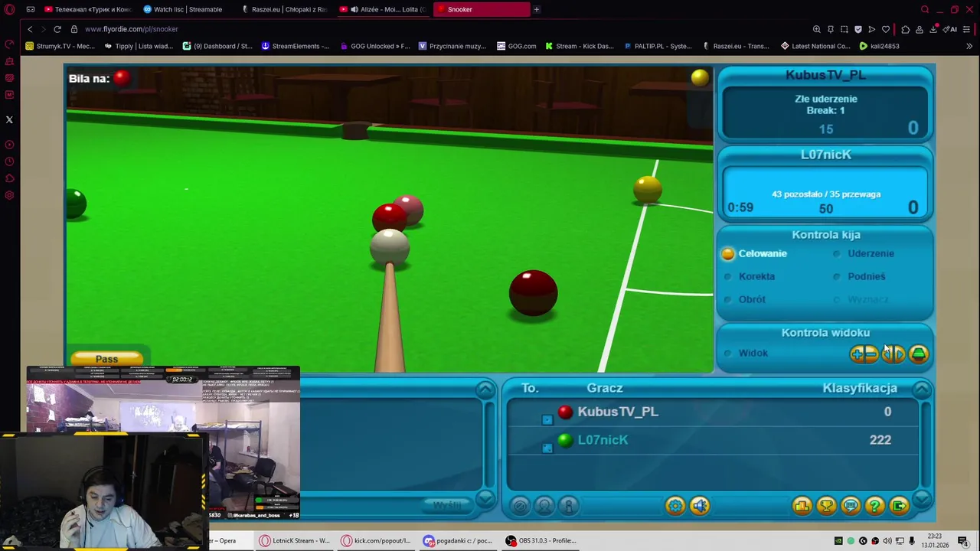Open OBS 31.0.3 from taskbar
This screenshot has width=980, height=551.
(541, 540)
